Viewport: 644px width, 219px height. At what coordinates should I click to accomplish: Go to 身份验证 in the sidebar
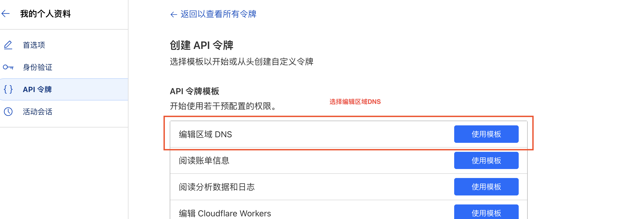(x=38, y=67)
